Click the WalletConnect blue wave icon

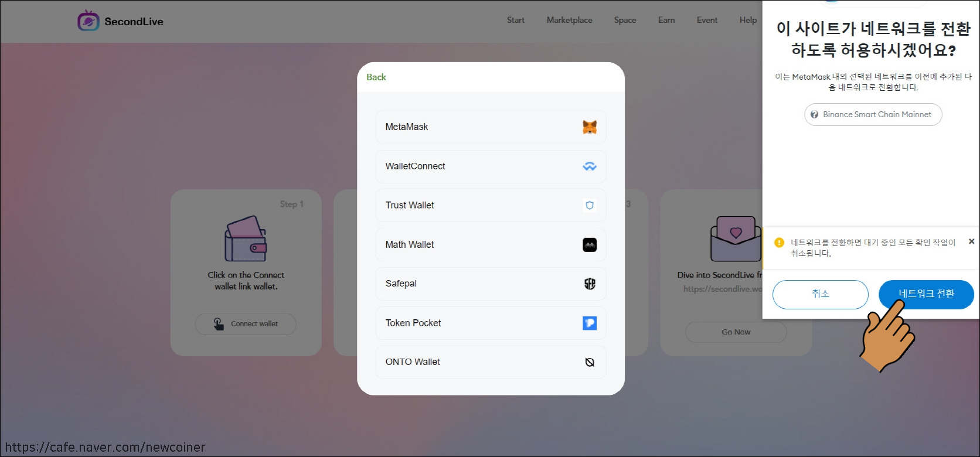[x=589, y=166]
